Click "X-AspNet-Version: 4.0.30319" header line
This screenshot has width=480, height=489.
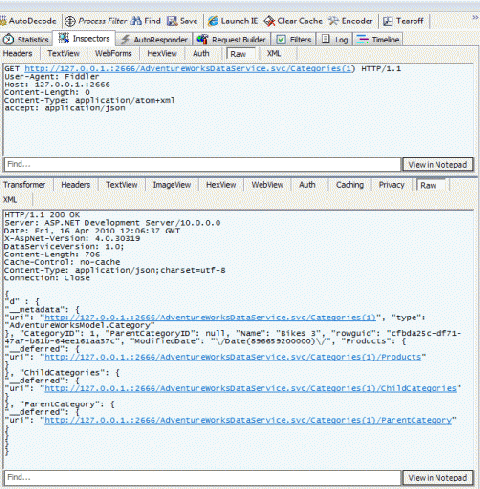coord(72,239)
